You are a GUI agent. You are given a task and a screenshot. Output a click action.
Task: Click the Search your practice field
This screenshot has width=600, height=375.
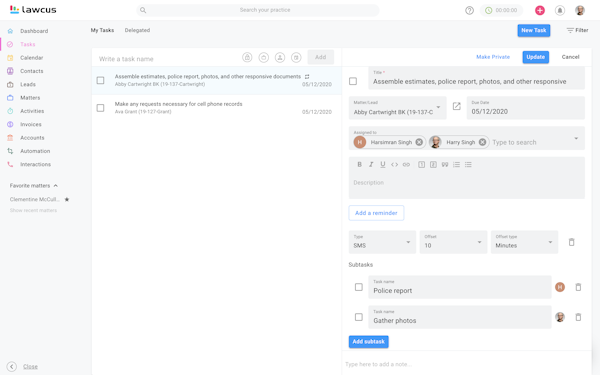[258, 10]
